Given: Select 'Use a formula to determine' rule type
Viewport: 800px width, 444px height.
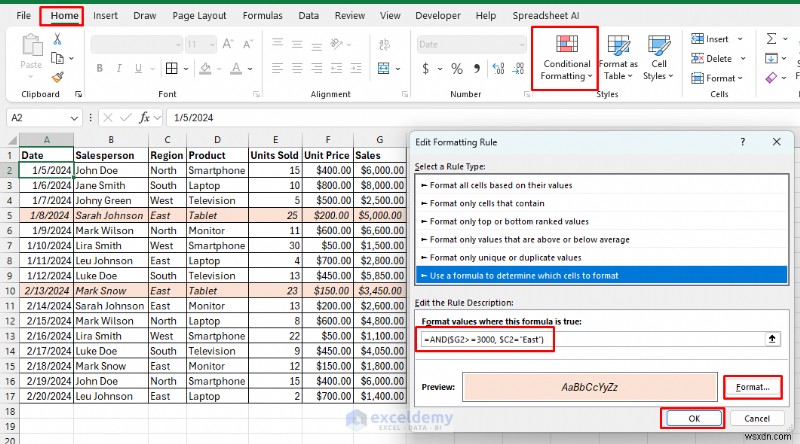Looking at the screenshot, I should coord(602,276).
